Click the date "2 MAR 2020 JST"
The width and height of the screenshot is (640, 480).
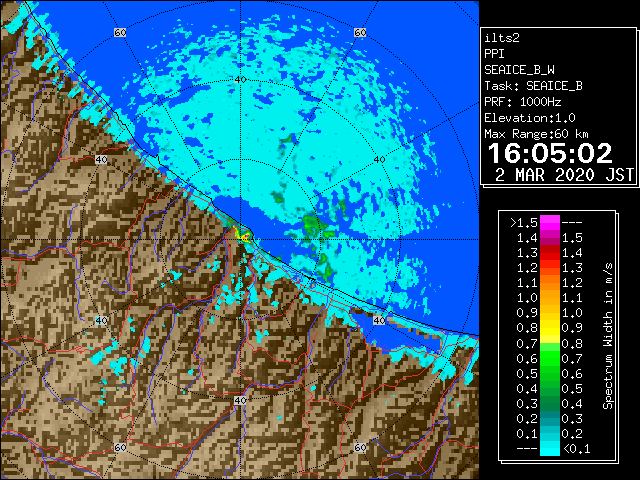tap(564, 175)
